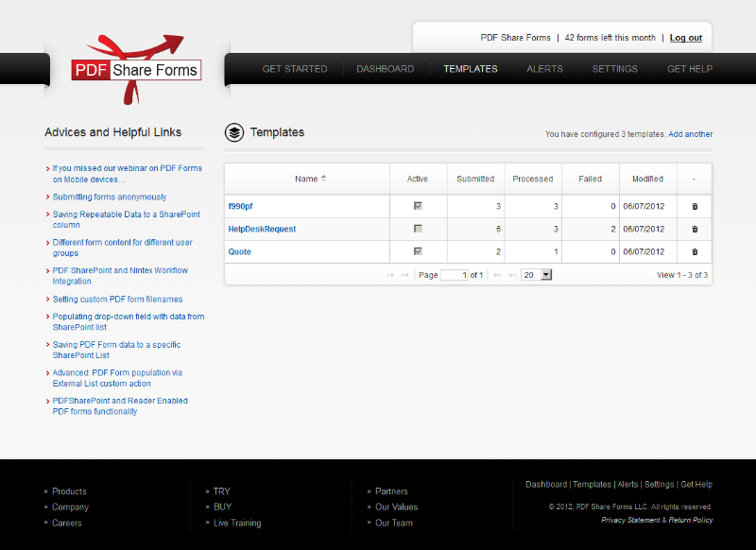Open GET HELP navigation tab
This screenshot has height=550, width=756.
coord(690,69)
